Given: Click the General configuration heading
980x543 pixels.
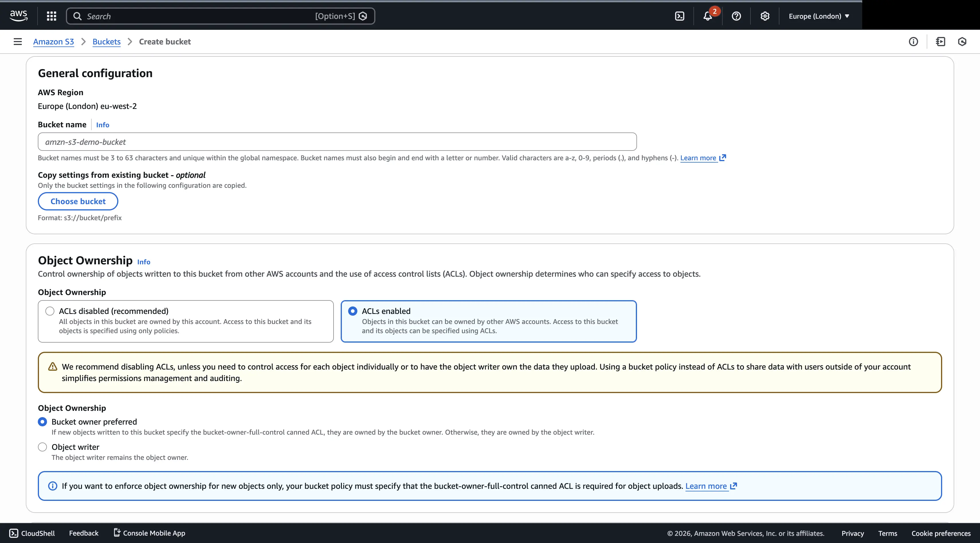Looking at the screenshot, I should point(95,73).
